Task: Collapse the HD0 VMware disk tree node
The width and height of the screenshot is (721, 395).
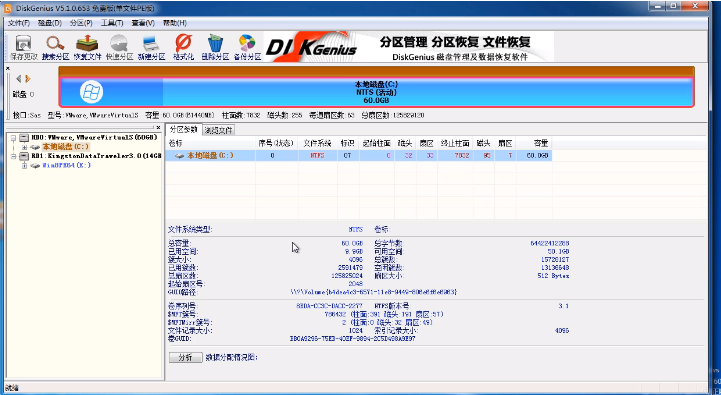Action: coord(13,137)
